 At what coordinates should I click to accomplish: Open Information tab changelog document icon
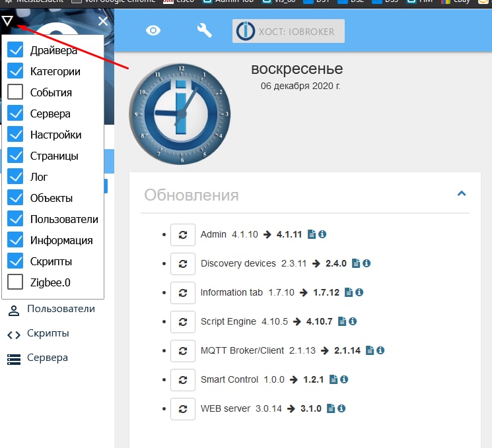tap(349, 292)
